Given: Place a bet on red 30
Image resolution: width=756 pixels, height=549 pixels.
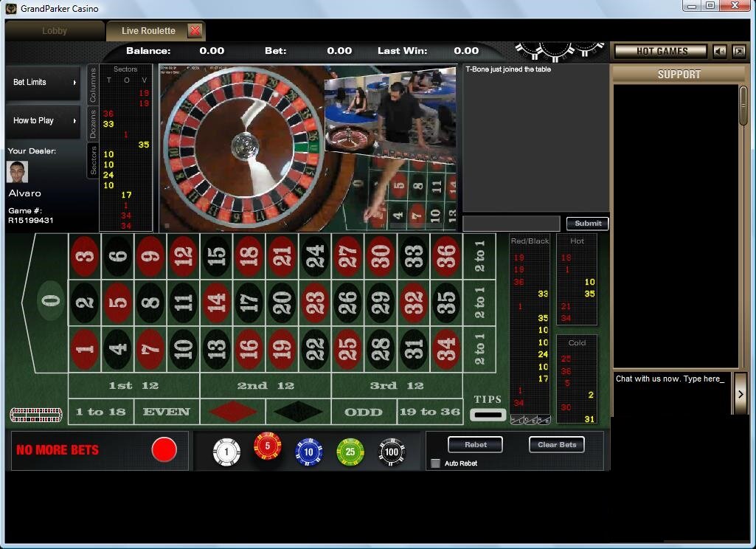Looking at the screenshot, I should (381, 256).
